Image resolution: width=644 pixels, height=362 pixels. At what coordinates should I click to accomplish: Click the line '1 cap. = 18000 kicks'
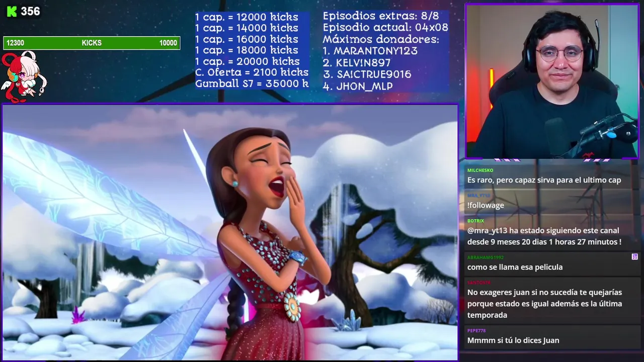[247, 50]
